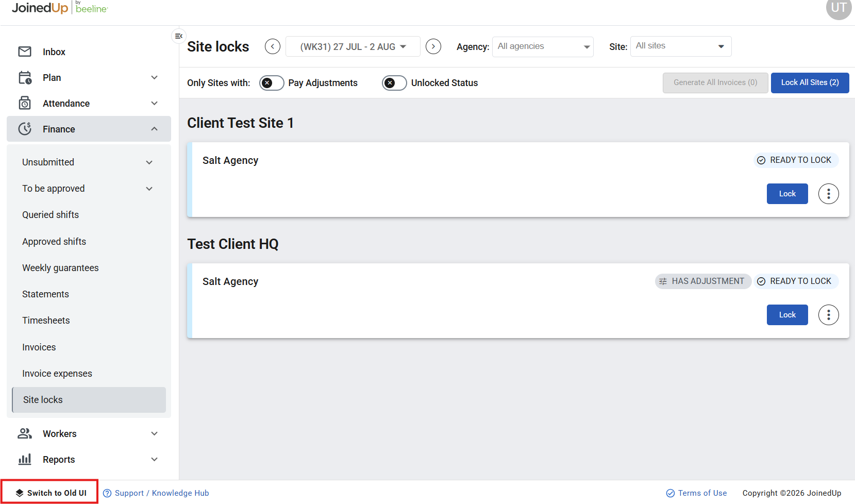Toggle Pay Adjustments filter
The width and height of the screenshot is (855, 504).
click(272, 83)
